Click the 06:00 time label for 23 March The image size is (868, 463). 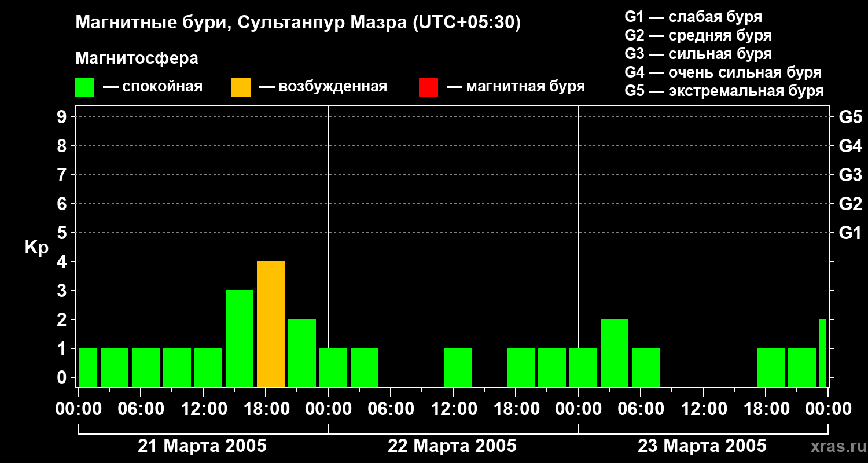point(641,409)
